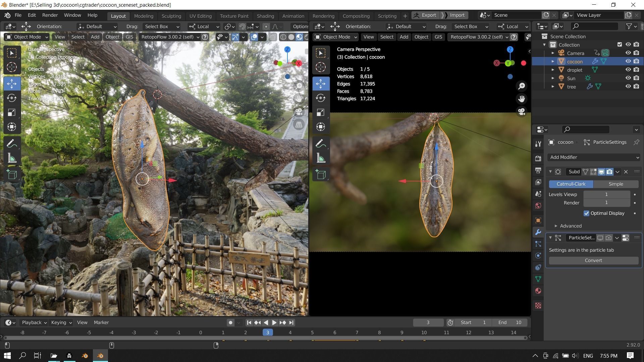Activate the Measure tool in left viewport
644x362 pixels.
click(12, 158)
